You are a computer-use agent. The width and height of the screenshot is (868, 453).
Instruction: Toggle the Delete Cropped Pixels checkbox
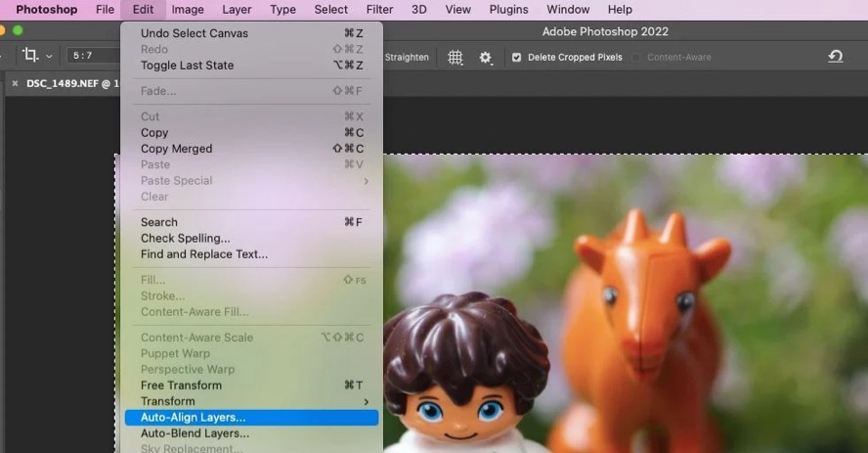[x=516, y=57]
